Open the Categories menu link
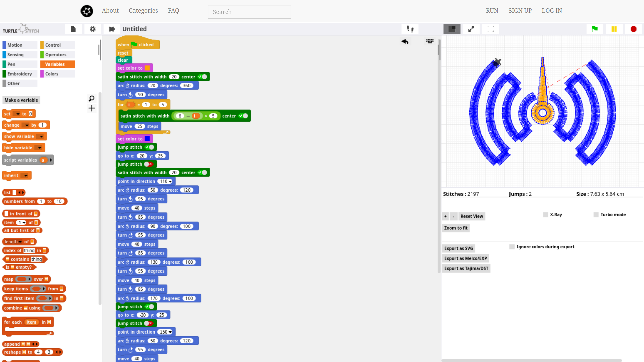Viewport: 644px width, 362px height. tap(143, 11)
